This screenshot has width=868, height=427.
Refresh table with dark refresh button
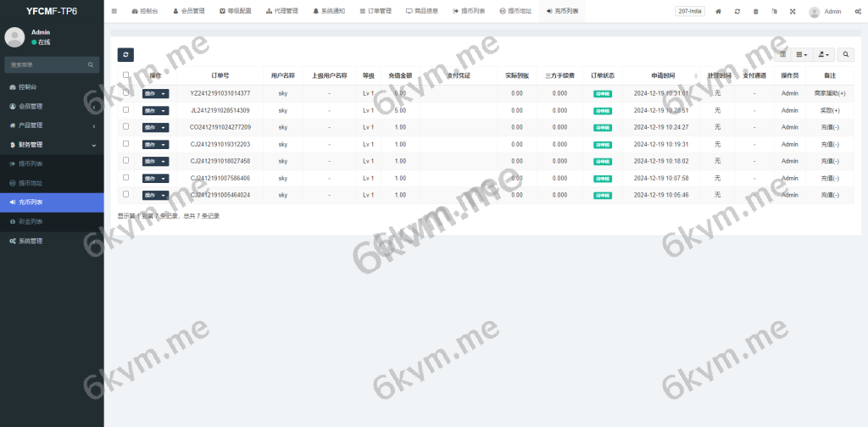pyautogui.click(x=126, y=54)
